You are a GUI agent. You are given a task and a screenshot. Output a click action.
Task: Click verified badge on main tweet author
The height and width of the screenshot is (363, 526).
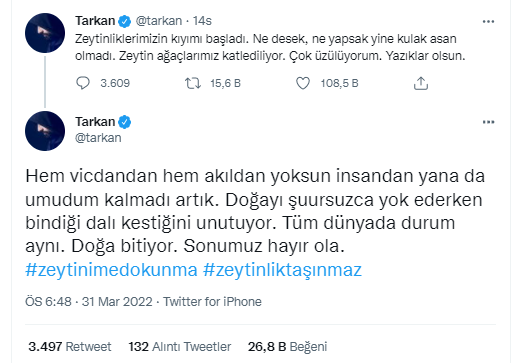coord(125,122)
